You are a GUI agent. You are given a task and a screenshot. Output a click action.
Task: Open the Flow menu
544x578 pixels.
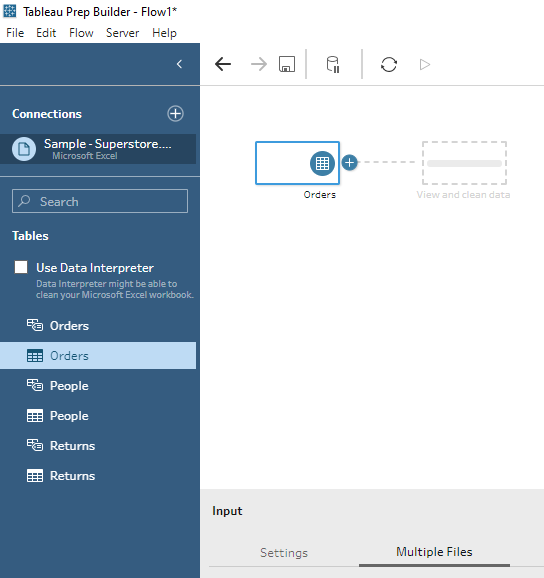click(81, 33)
